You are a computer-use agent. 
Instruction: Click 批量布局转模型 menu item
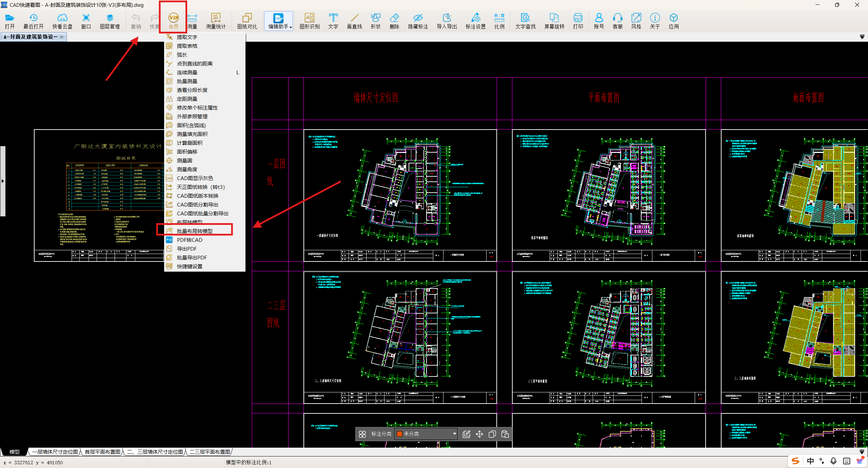coord(205,231)
